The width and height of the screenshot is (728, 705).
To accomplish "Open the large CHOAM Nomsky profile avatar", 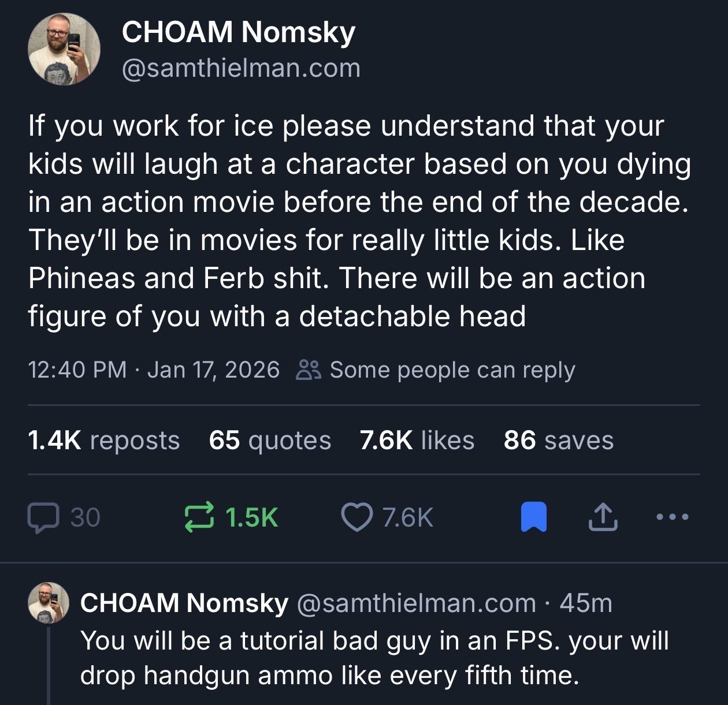I will tap(64, 49).
